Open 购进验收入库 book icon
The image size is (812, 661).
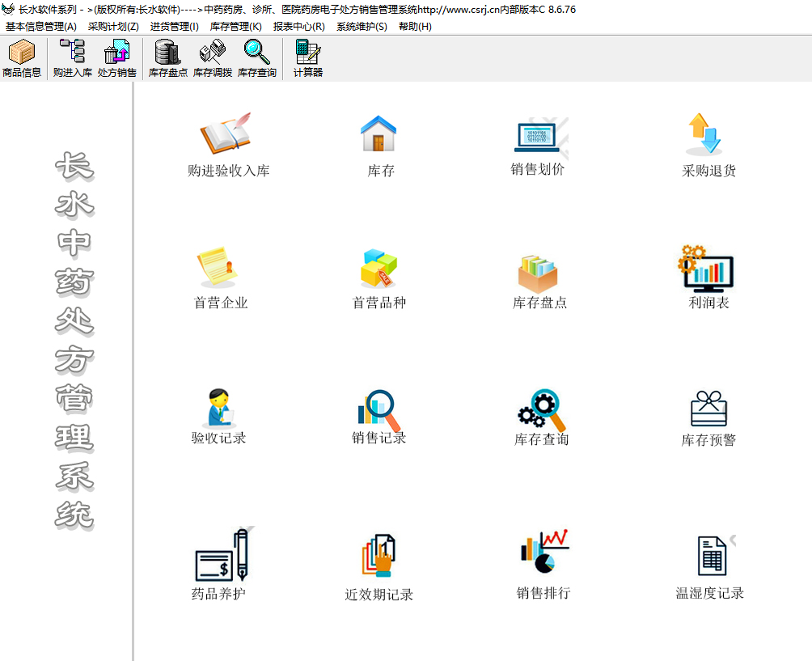tap(226, 133)
